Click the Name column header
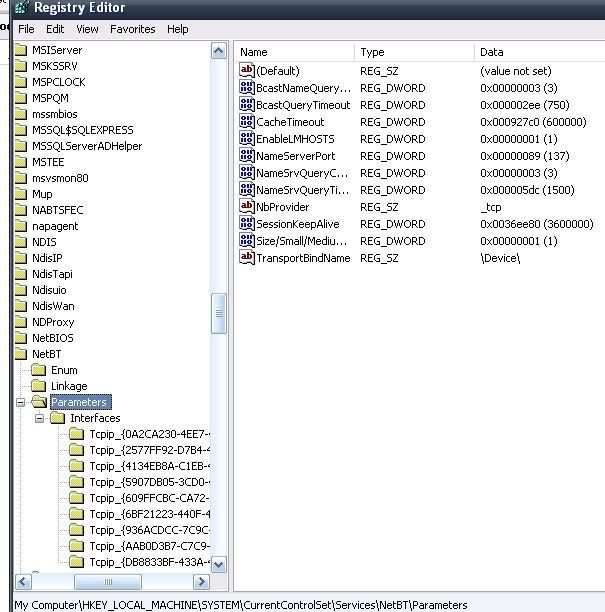605x612 pixels. point(295,52)
